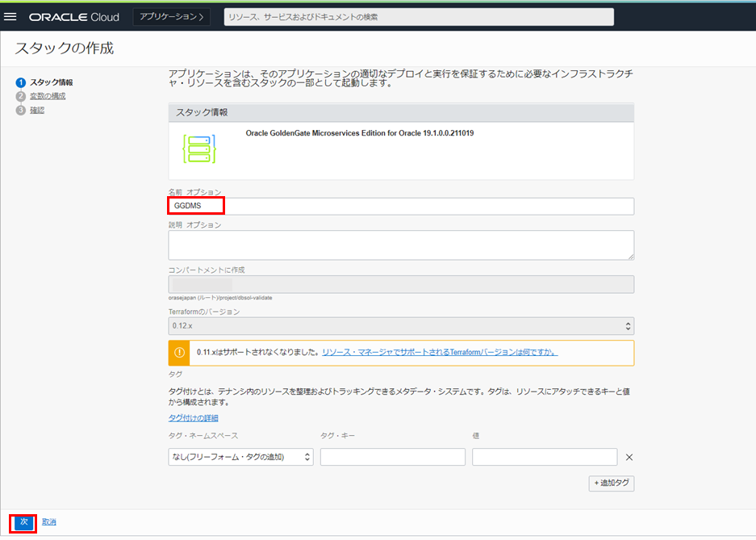
Task: Open supported Terraform versions help link
Action: (x=440, y=353)
